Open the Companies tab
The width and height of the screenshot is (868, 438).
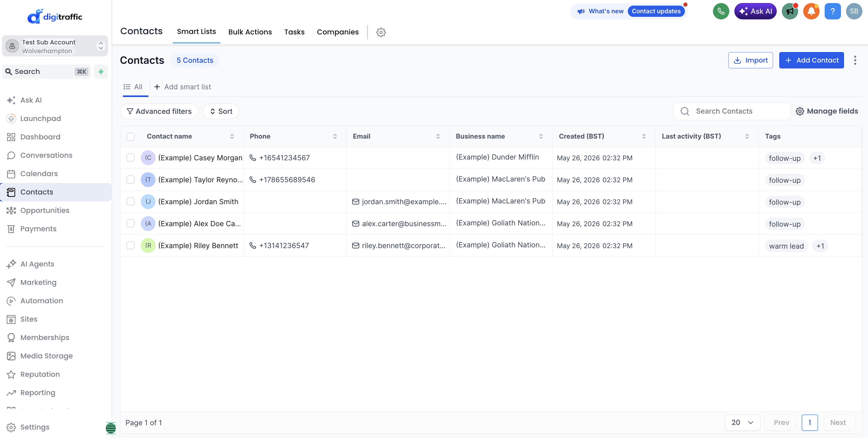click(338, 32)
